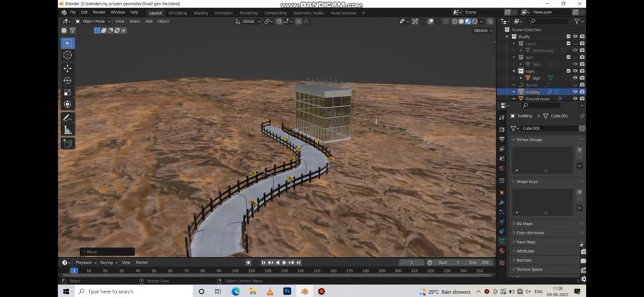Image resolution: width=644 pixels, height=297 pixels.
Task: Click the current frame number field
Action: click(x=411, y=262)
